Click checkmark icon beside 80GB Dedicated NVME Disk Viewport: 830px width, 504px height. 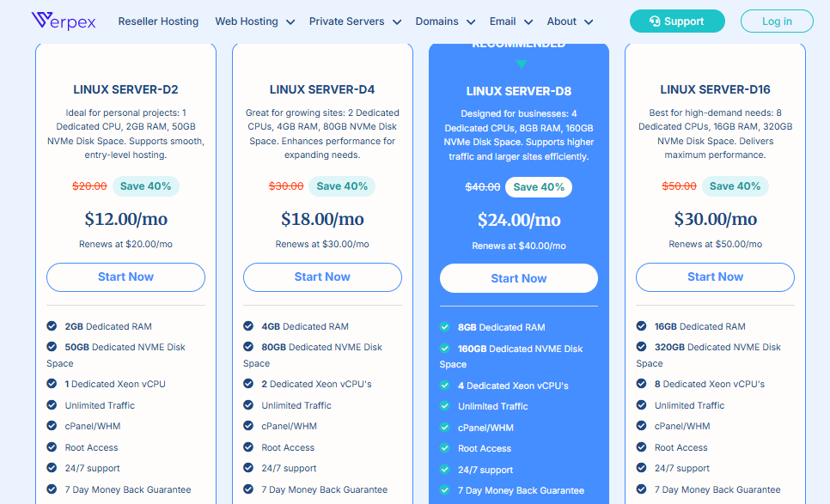(248, 346)
